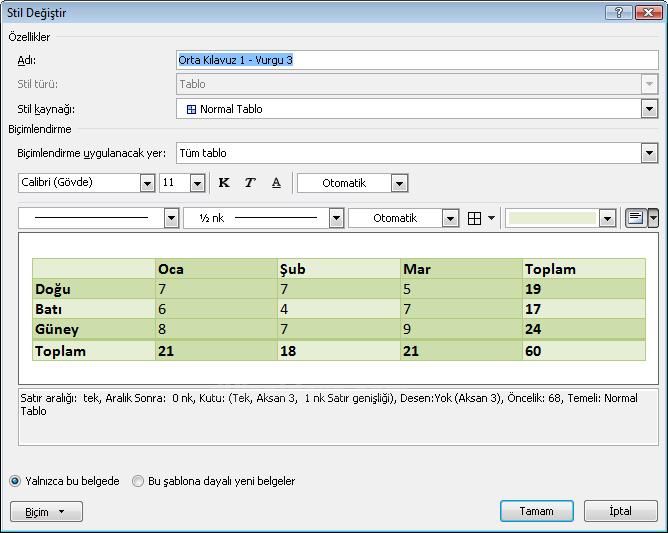The height and width of the screenshot is (533, 668).
Task: Open the Stil kaynağı dropdown
Action: 649,109
